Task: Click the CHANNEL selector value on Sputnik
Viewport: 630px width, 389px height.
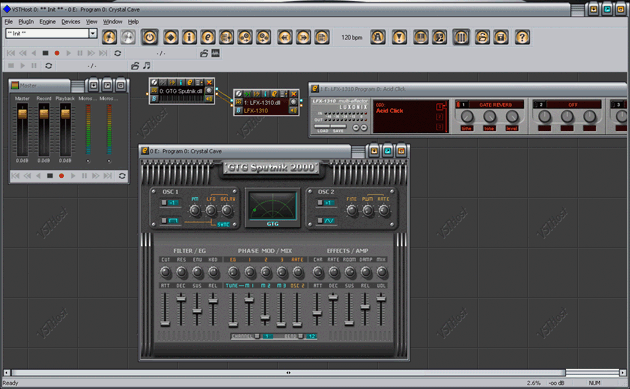Action: [268, 336]
